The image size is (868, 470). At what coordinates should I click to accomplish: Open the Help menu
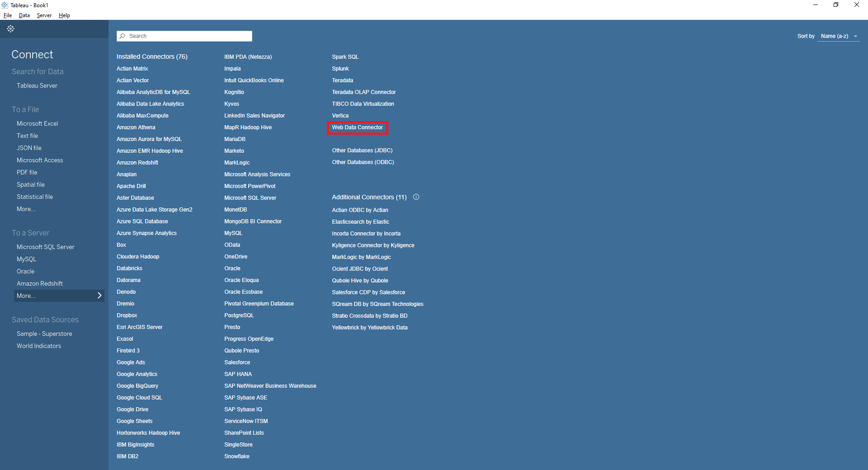(64, 15)
